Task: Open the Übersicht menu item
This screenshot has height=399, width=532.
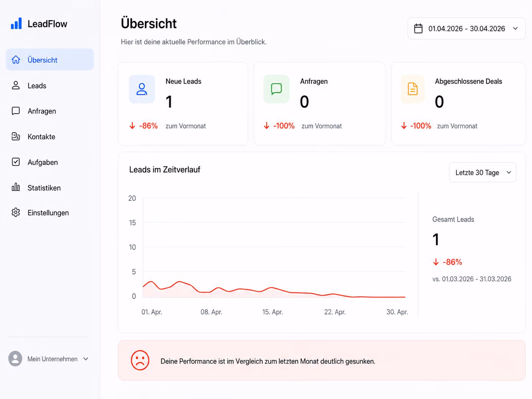Action: [x=50, y=60]
